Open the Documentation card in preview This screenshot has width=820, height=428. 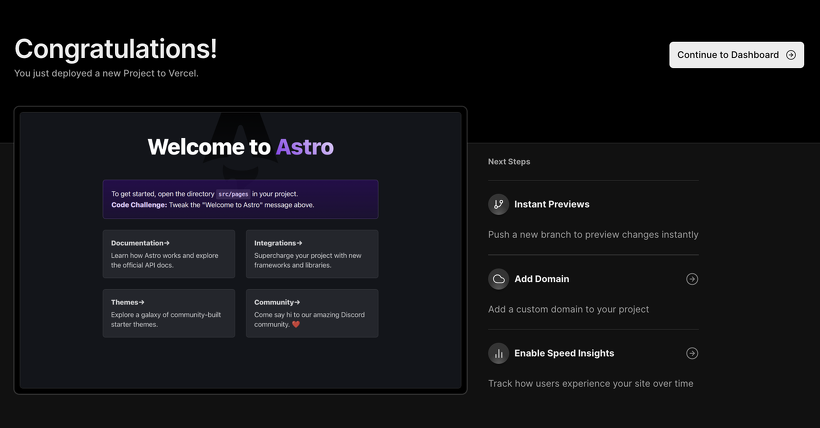tap(169, 254)
